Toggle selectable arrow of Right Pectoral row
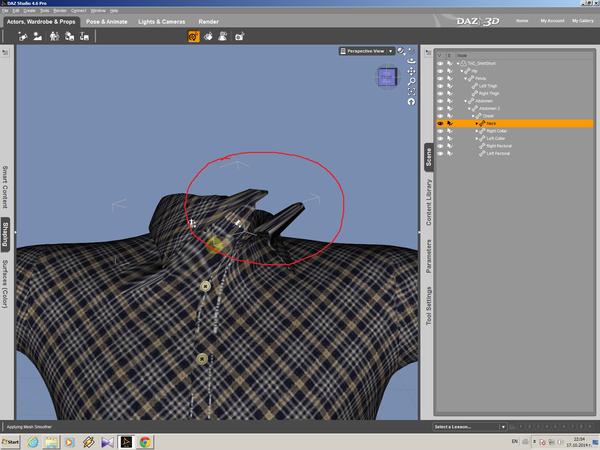 point(450,146)
